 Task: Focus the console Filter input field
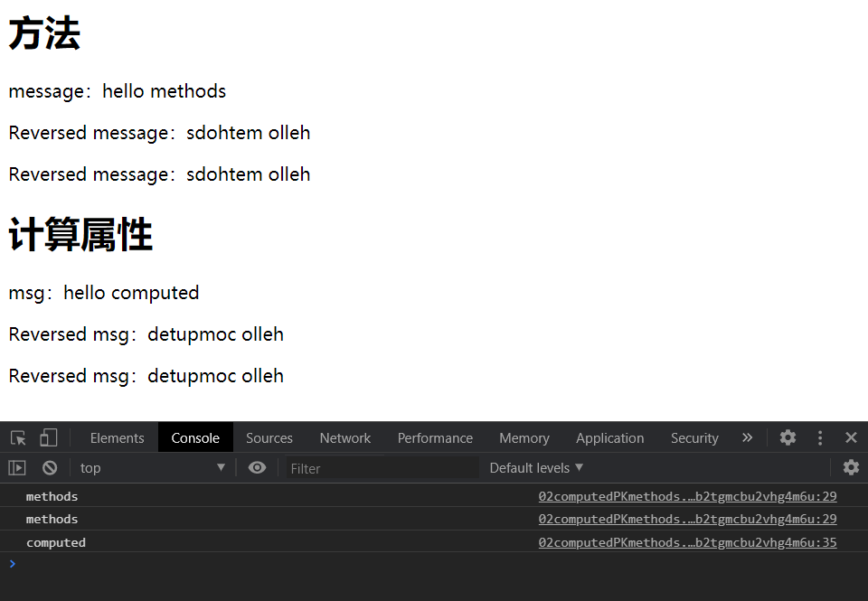coord(382,468)
